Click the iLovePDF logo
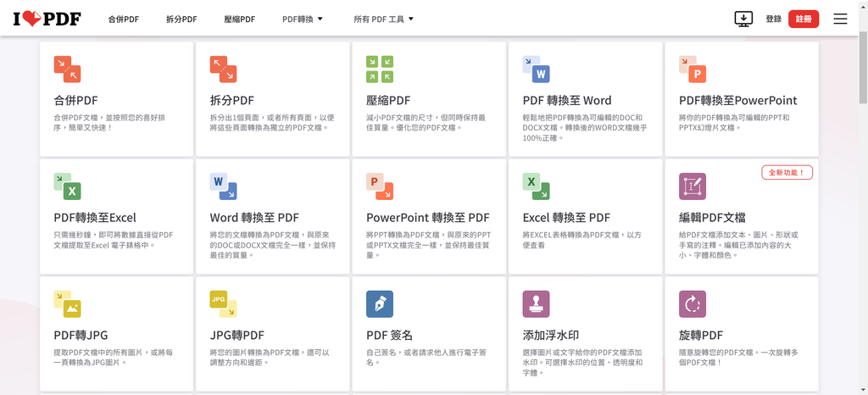The image size is (868, 395). pos(47,19)
